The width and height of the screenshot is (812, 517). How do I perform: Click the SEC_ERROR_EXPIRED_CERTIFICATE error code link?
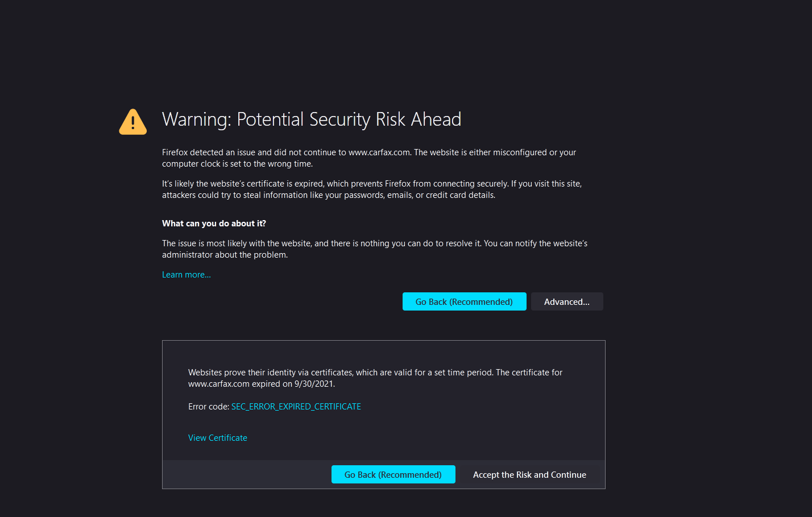pyautogui.click(x=296, y=407)
